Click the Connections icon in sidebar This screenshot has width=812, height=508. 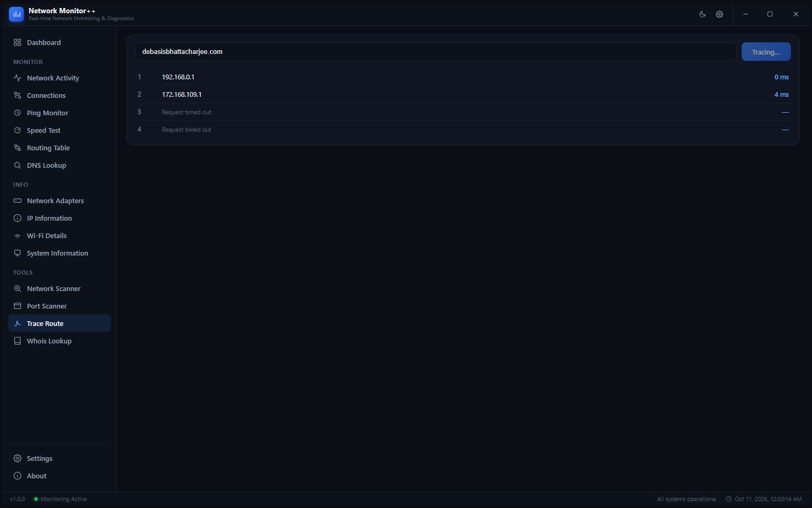tap(17, 95)
